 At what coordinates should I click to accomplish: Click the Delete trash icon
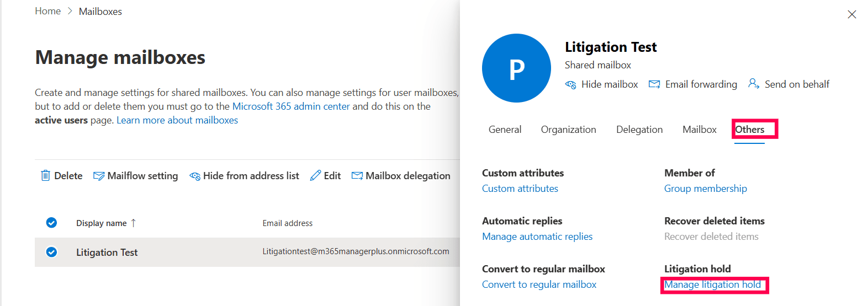[x=45, y=175]
